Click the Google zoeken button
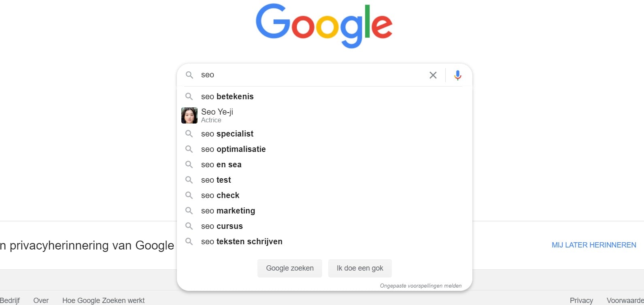644x305 pixels. [289, 268]
